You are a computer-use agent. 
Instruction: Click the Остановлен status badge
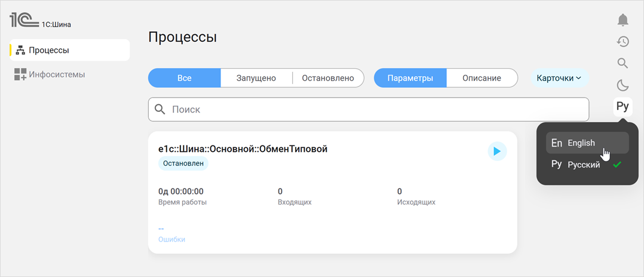point(183,163)
